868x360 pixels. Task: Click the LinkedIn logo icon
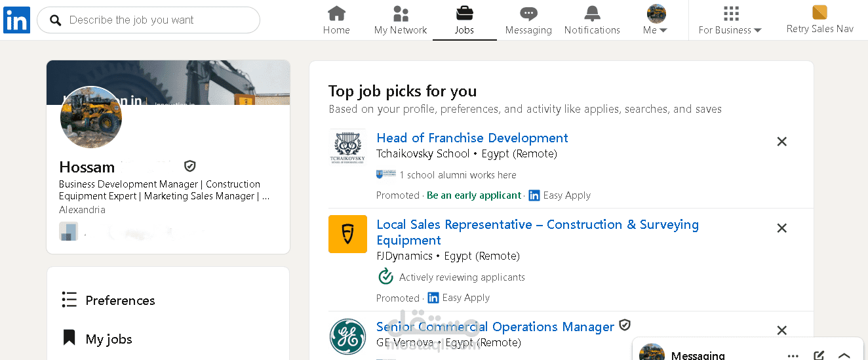coord(16,20)
